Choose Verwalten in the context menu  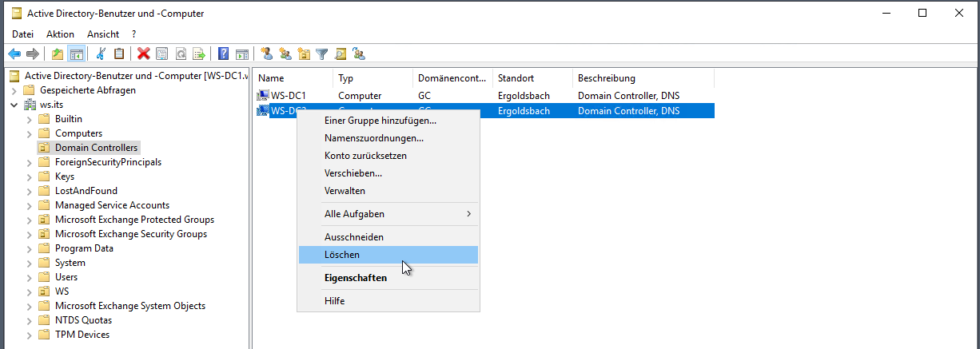pyautogui.click(x=388, y=191)
